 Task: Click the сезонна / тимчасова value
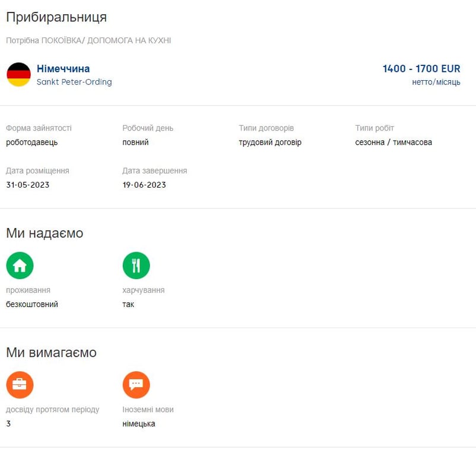pyautogui.click(x=394, y=142)
